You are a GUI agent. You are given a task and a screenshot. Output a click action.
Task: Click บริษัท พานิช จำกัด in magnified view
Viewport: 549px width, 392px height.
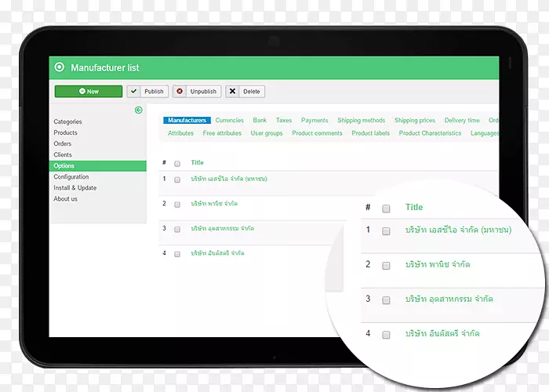(438, 265)
